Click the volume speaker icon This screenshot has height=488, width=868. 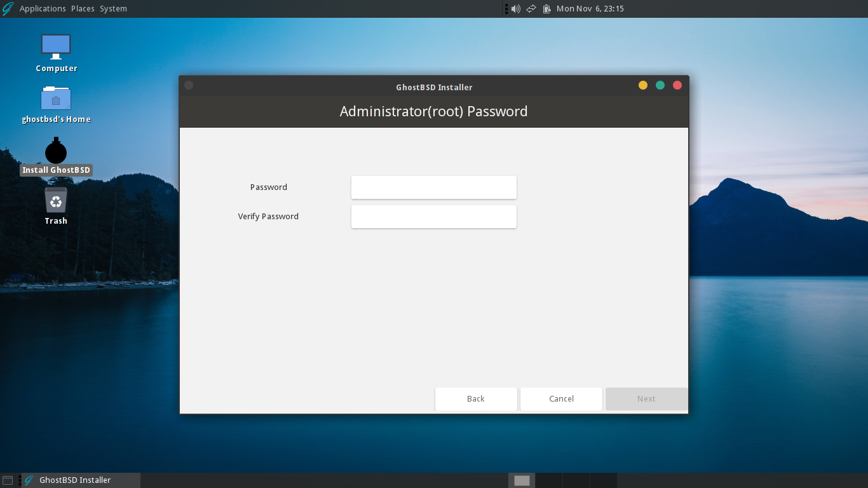point(515,9)
